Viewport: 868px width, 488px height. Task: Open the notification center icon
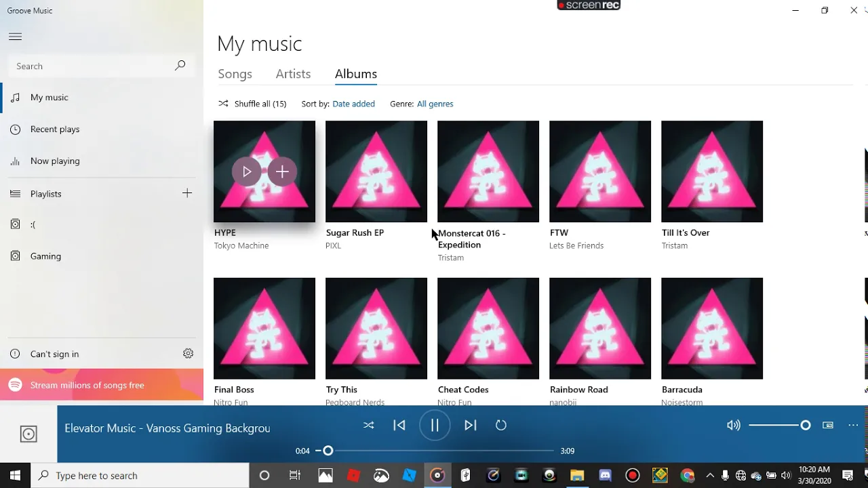848,475
